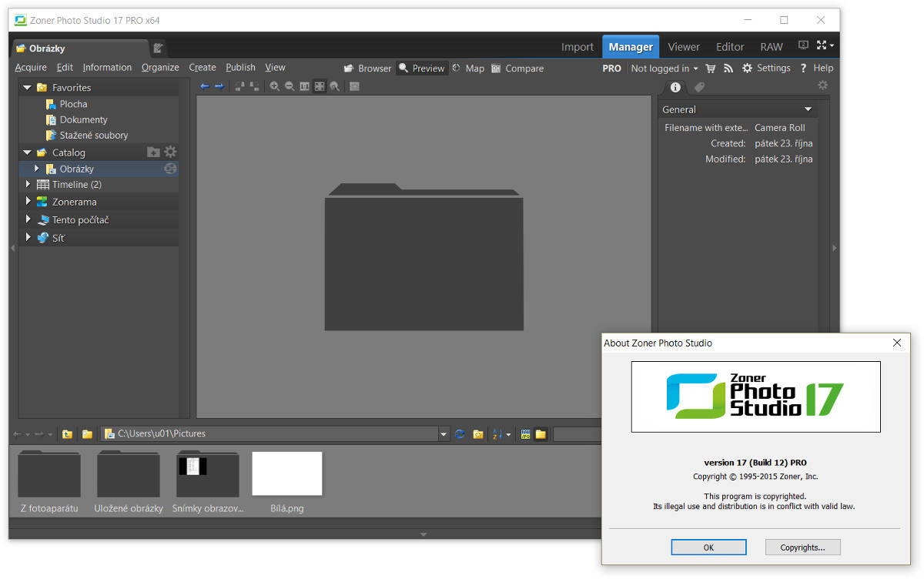Open Help in the top bar
The height and width of the screenshot is (579, 924).
click(x=816, y=68)
